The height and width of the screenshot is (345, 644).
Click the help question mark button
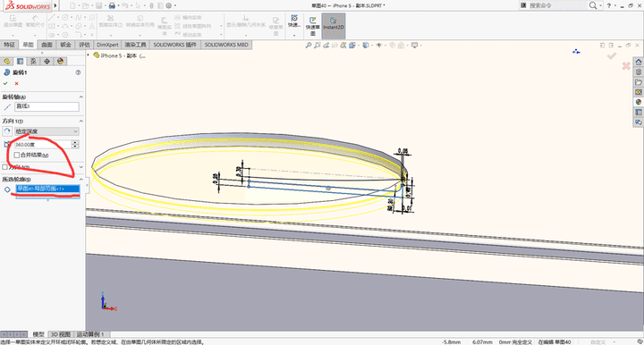(x=609, y=5)
